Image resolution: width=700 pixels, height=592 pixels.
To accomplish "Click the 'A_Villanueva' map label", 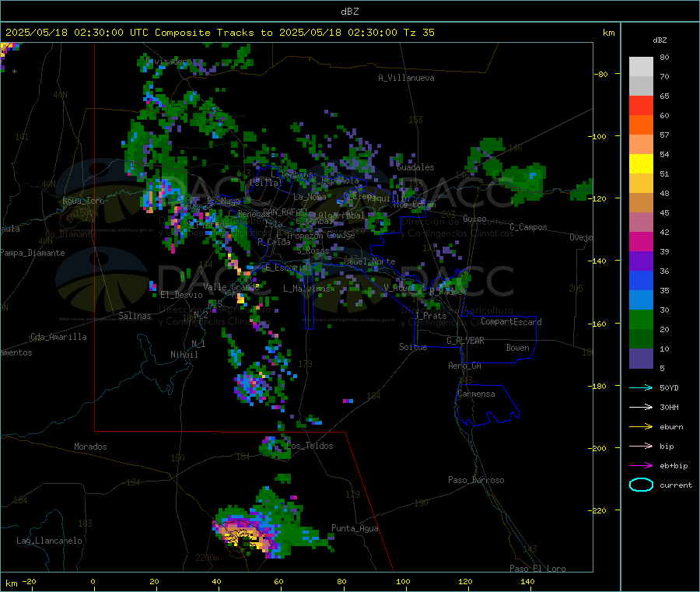I will (x=406, y=78).
